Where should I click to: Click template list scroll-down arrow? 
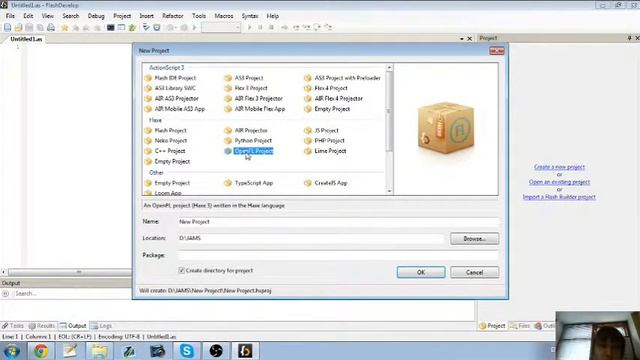coord(389,191)
